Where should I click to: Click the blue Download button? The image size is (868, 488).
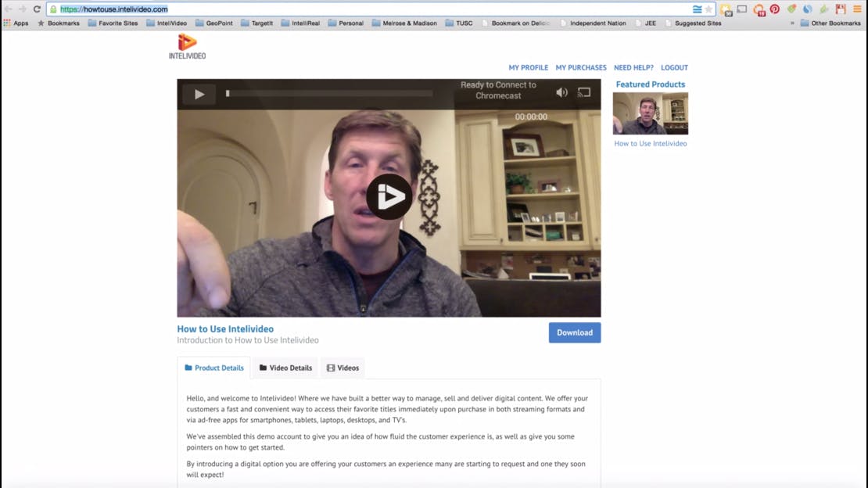coord(575,333)
